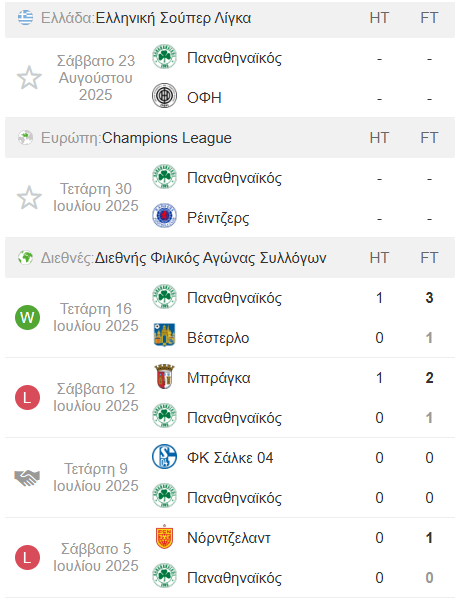The width and height of the screenshot is (460, 605).
Task: Click the full-time score 3 for Παναθηναϊκός
Action: coord(429,298)
